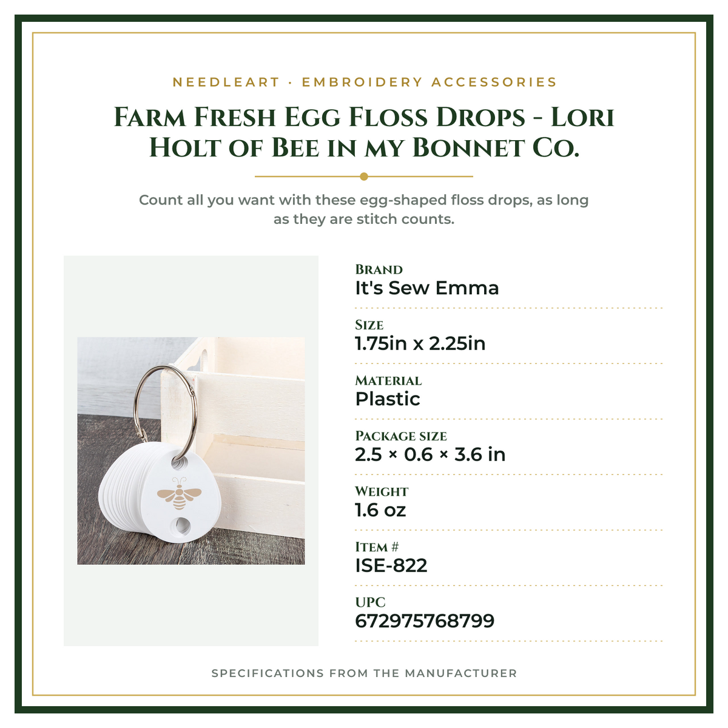Click the Specifications From The Manufacturer footer
This screenshot has width=728, height=728.
(x=364, y=673)
